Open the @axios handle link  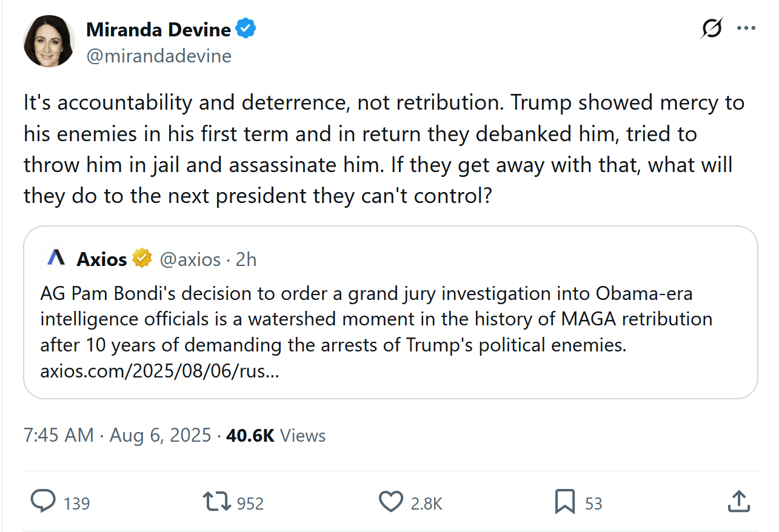[190, 259]
